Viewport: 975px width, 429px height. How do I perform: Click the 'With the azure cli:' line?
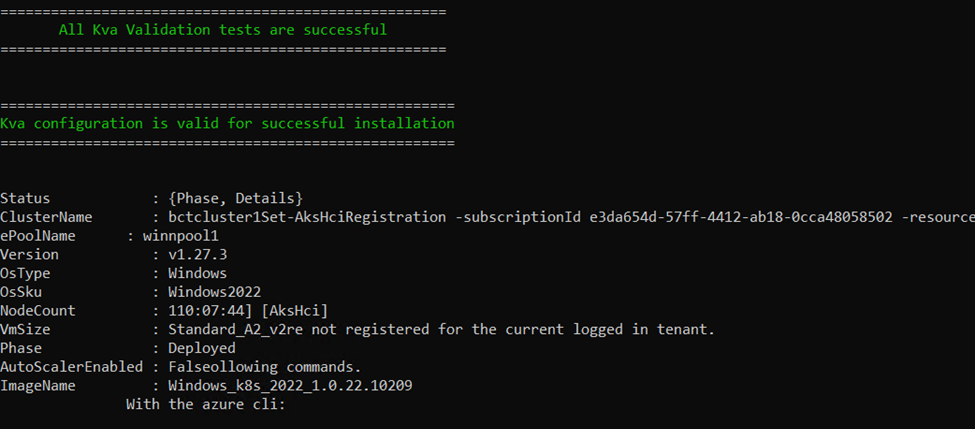tap(206, 405)
